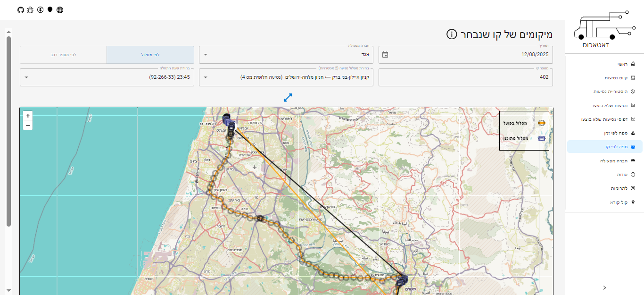The width and height of the screenshot is (644, 295).
Task: Click the info icon beside page title
Action: coord(452,34)
